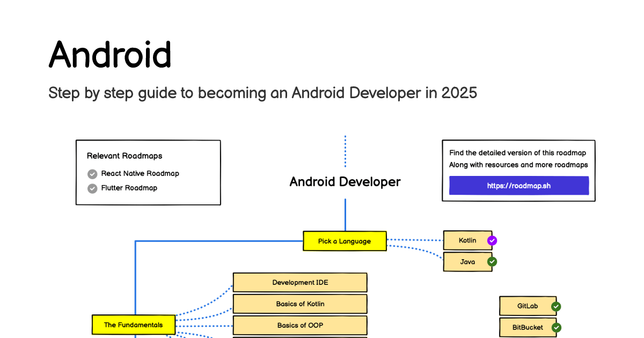Click the purple checkmark beside Kotlin
Viewport: 644px width, 338px height.
492,241
